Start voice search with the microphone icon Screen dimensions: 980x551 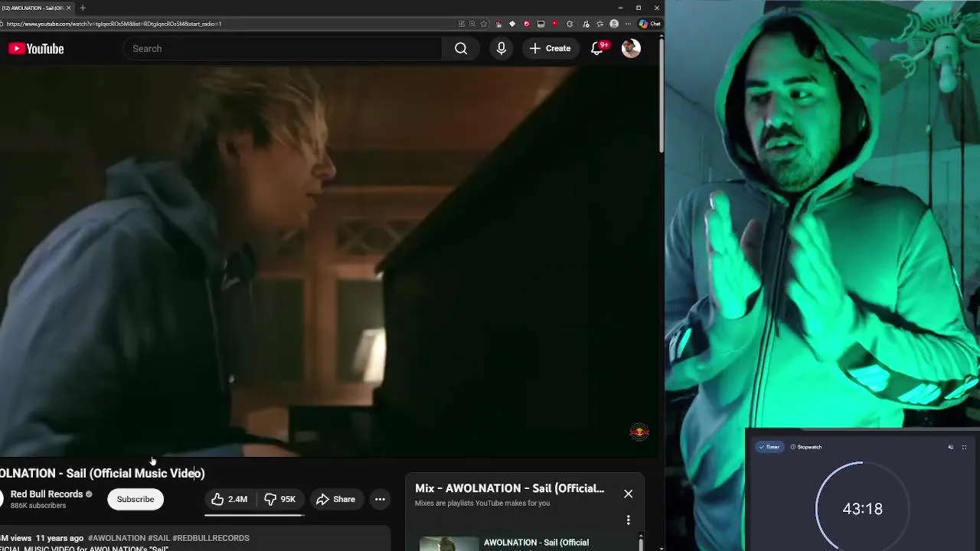[501, 48]
